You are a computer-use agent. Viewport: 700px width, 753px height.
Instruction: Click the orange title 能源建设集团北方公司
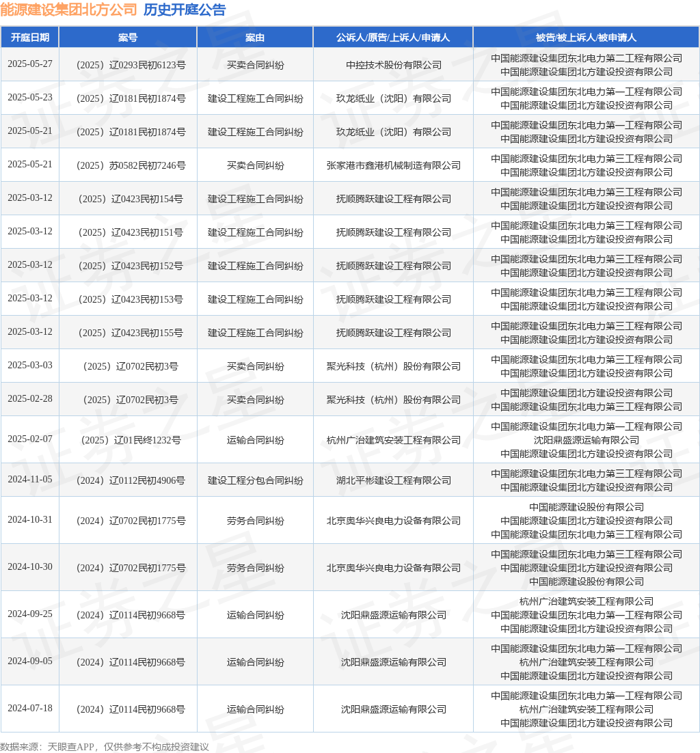coord(69,10)
